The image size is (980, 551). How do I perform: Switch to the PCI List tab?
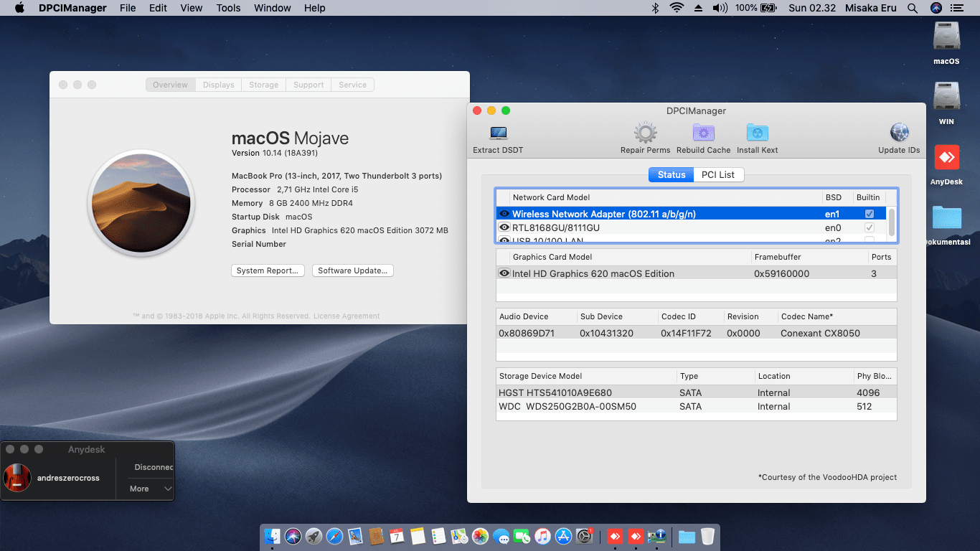point(718,174)
